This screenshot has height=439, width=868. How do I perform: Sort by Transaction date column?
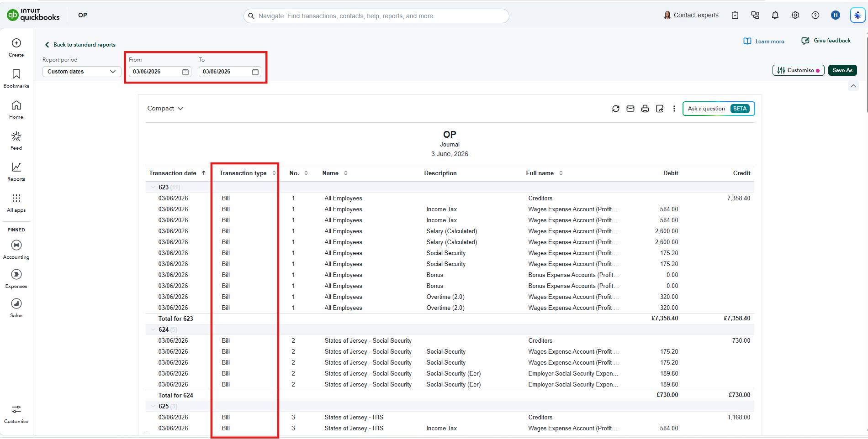[177, 173]
